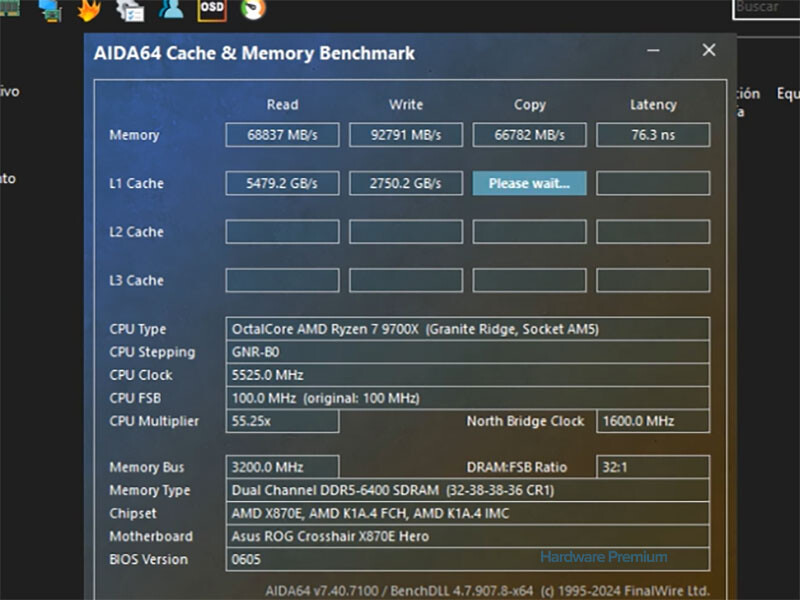Click the network card and monitor icon

pyautogui.click(x=50, y=10)
